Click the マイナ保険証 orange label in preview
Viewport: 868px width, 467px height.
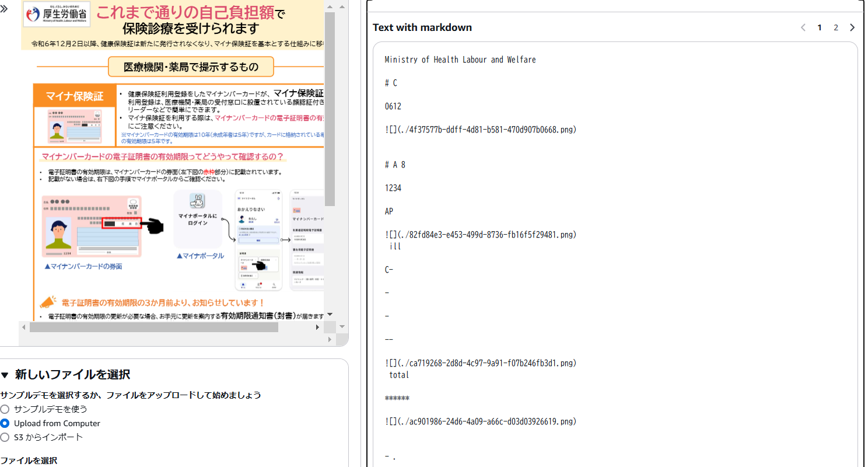[x=74, y=96]
